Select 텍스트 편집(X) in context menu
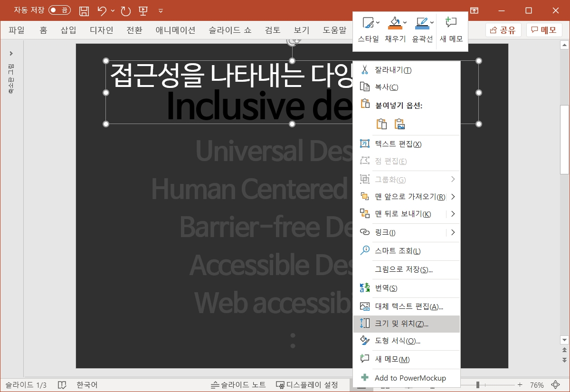This screenshot has height=392, width=570. click(x=407, y=144)
